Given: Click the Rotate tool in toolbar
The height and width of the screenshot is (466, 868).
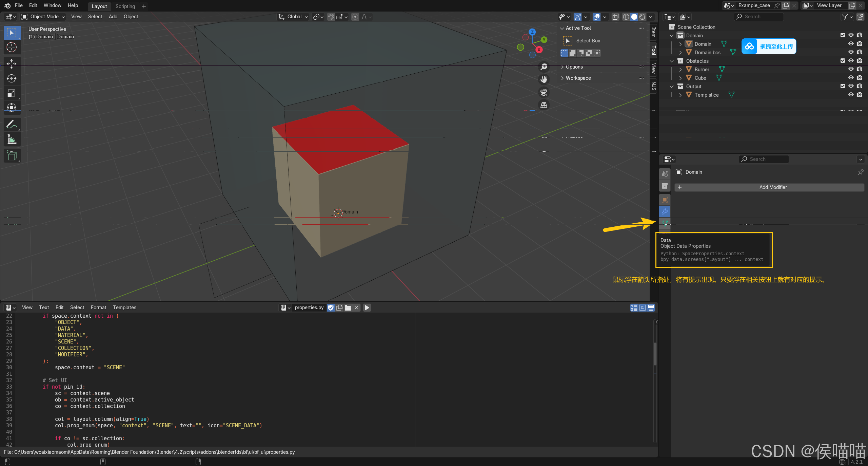Looking at the screenshot, I should (x=11, y=78).
